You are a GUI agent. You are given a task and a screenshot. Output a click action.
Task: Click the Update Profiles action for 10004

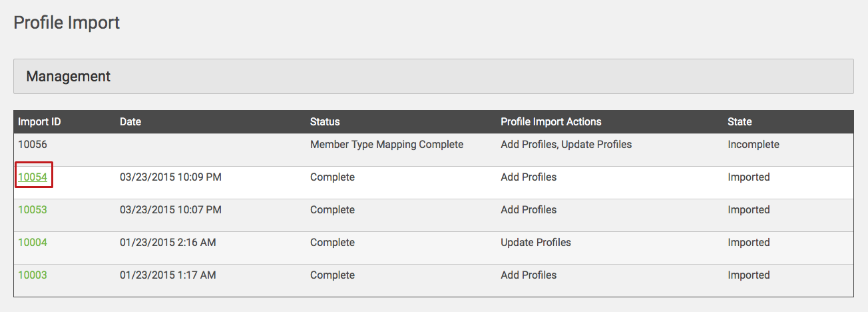coord(536,243)
